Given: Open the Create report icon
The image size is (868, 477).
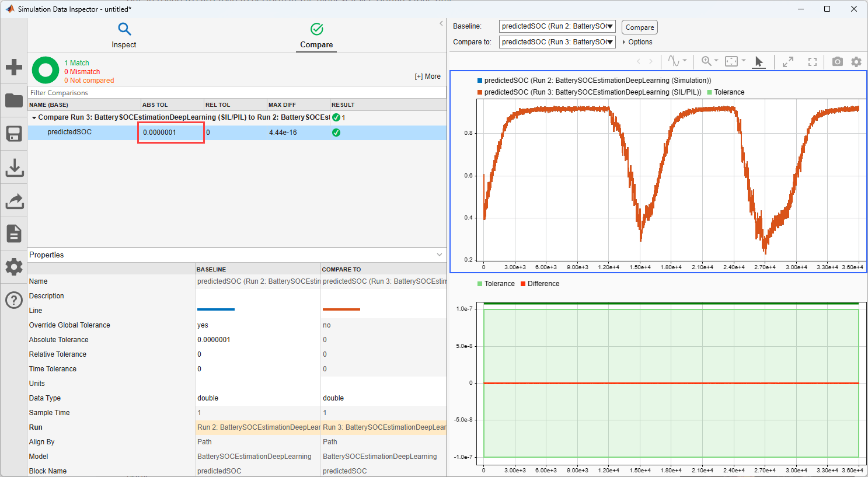Looking at the screenshot, I should click(13, 233).
